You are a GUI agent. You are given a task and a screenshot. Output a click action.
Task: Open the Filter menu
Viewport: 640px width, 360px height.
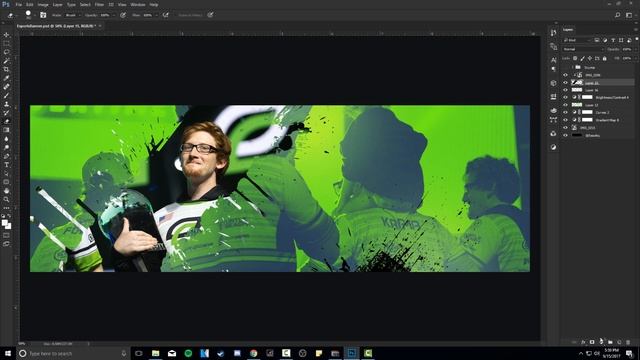point(99,4)
